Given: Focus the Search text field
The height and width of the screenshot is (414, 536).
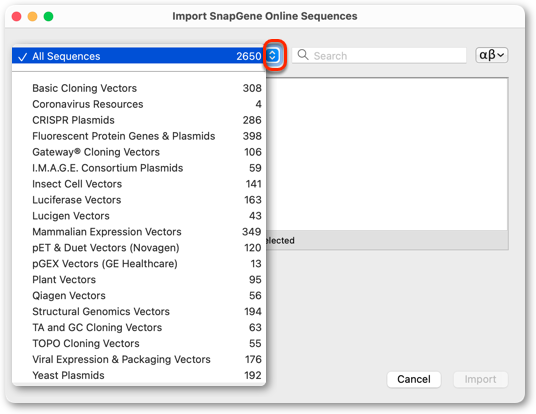Looking at the screenshot, I should click(379, 55).
